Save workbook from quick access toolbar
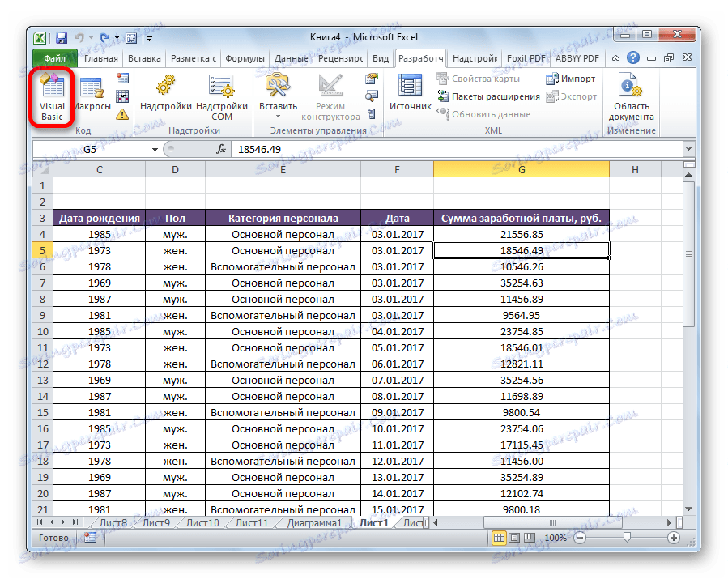This screenshot has width=728, height=579. (62, 37)
